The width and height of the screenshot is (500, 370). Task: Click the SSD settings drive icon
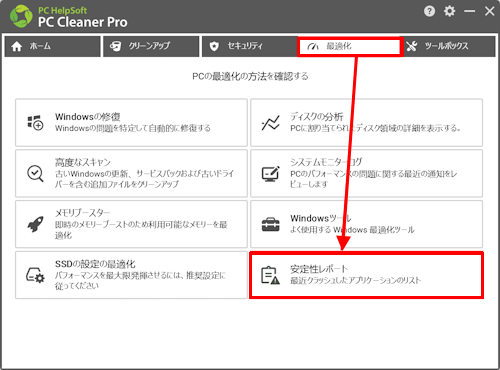coord(35,275)
